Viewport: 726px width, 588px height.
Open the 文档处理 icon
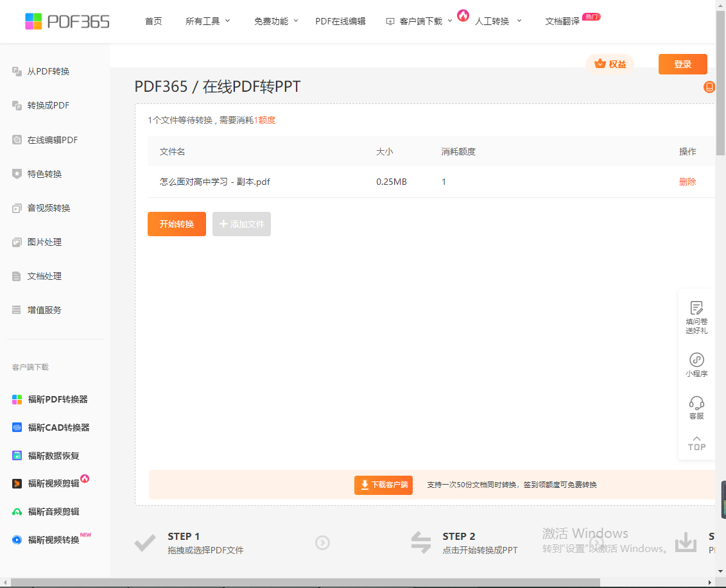click(17, 277)
